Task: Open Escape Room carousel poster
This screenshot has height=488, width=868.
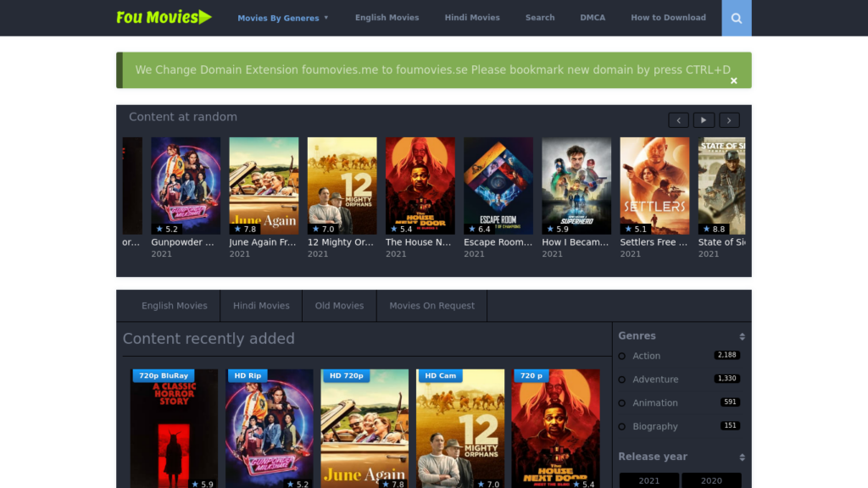Action: tap(498, 186)
